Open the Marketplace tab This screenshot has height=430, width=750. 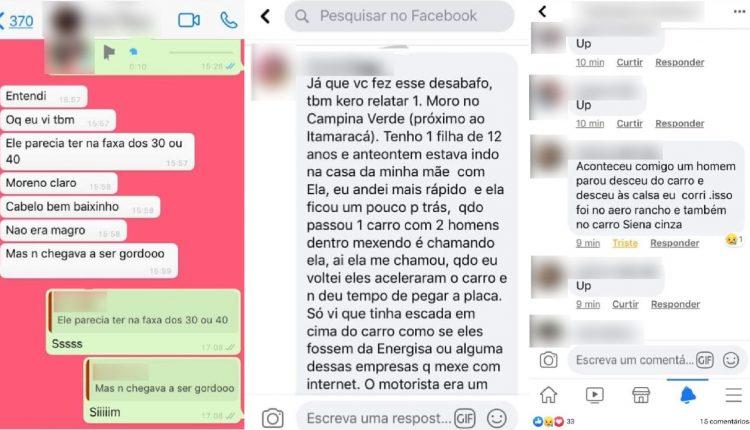[x=641, y=395]
